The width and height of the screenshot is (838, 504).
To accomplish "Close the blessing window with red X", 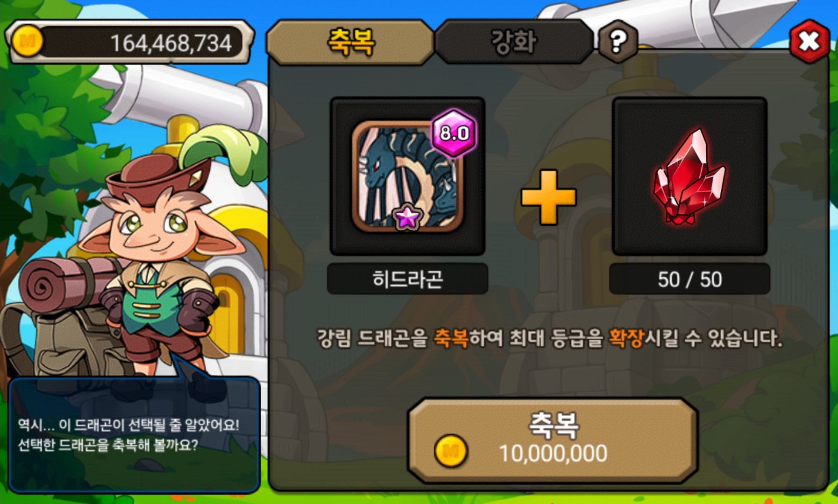I will click(x=809, y=42).
